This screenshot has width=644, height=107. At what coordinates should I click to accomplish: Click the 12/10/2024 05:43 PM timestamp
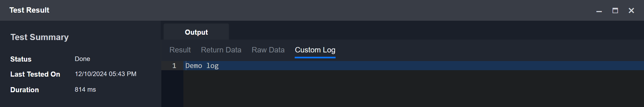[x=105, y=74]
